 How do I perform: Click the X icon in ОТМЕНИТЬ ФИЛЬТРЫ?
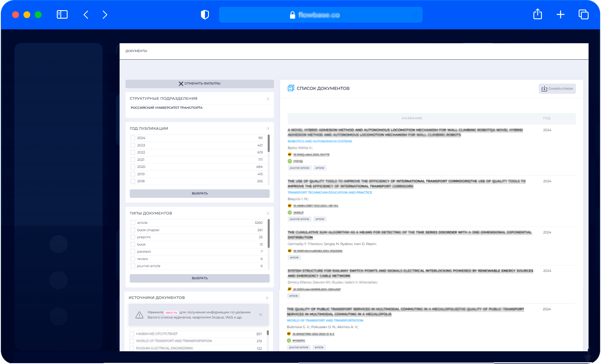[x=181, y=84]
